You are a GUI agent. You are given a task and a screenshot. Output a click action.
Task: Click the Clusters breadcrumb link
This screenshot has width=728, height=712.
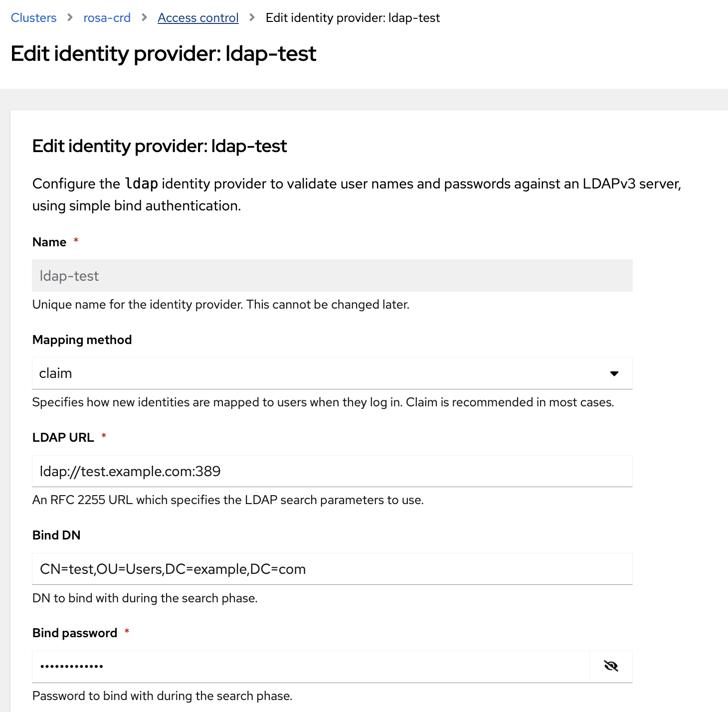[x=33, y=17]
